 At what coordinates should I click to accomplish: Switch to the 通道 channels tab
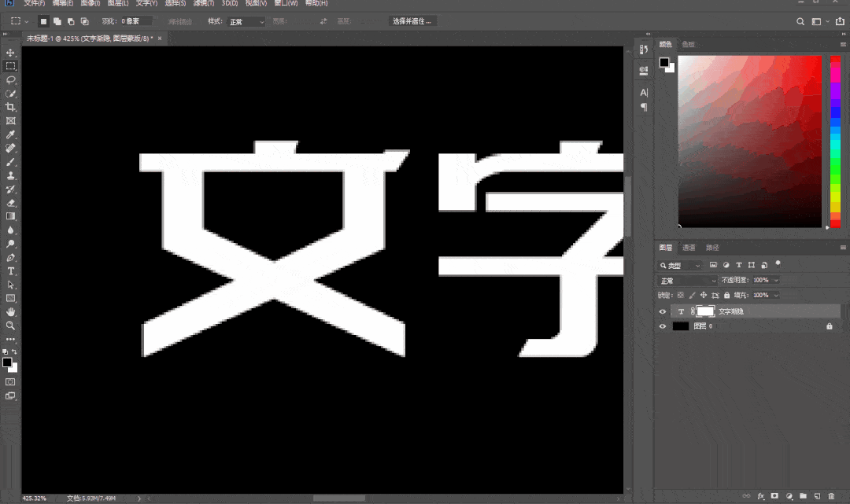pos(689,248)
